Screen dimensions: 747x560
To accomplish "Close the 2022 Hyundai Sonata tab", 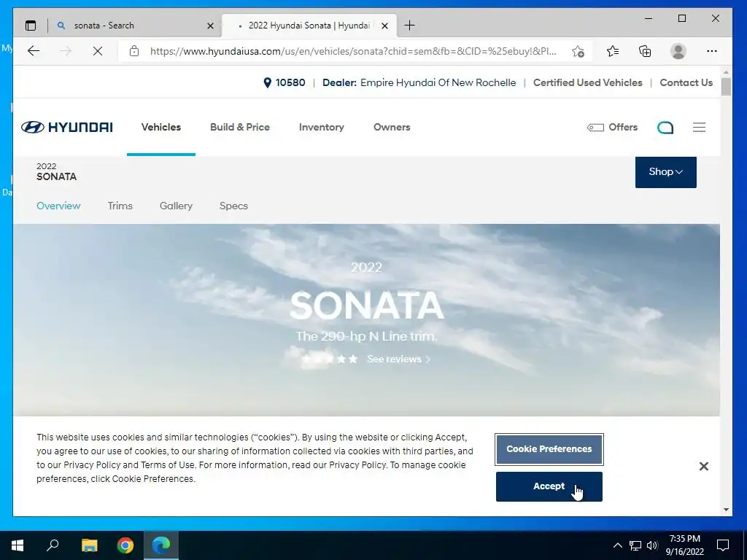I will click(385, 26).
